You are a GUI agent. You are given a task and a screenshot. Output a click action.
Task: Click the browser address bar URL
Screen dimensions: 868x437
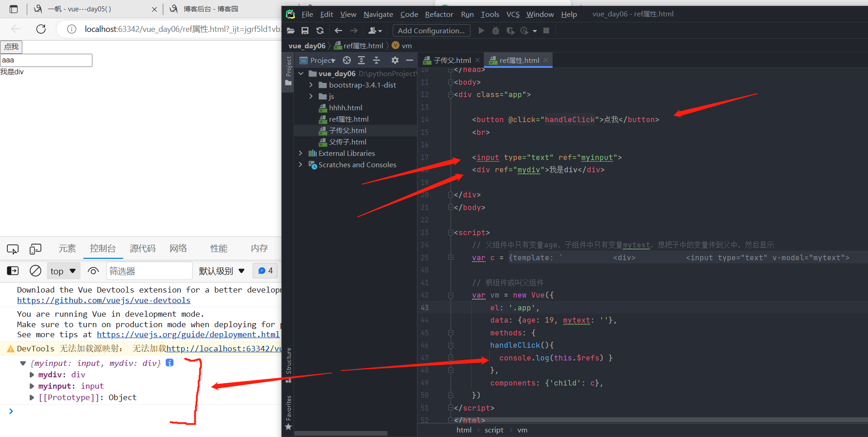click(182, 29)
